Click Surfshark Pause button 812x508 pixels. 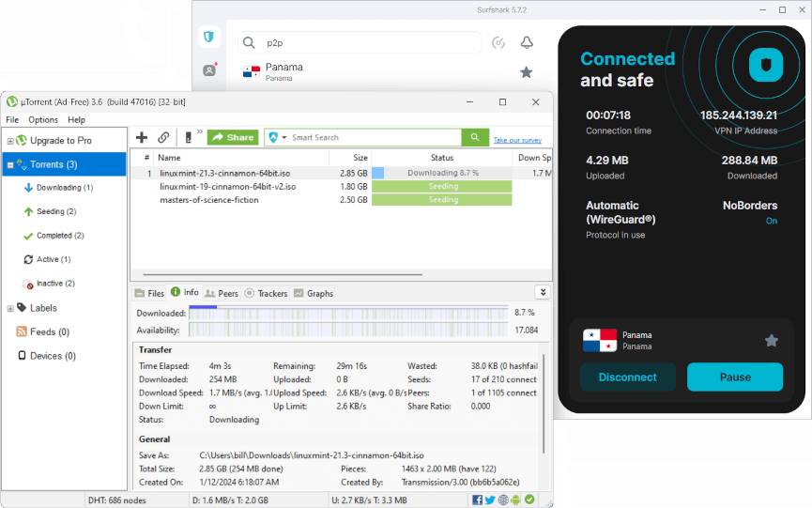point(735,377)
